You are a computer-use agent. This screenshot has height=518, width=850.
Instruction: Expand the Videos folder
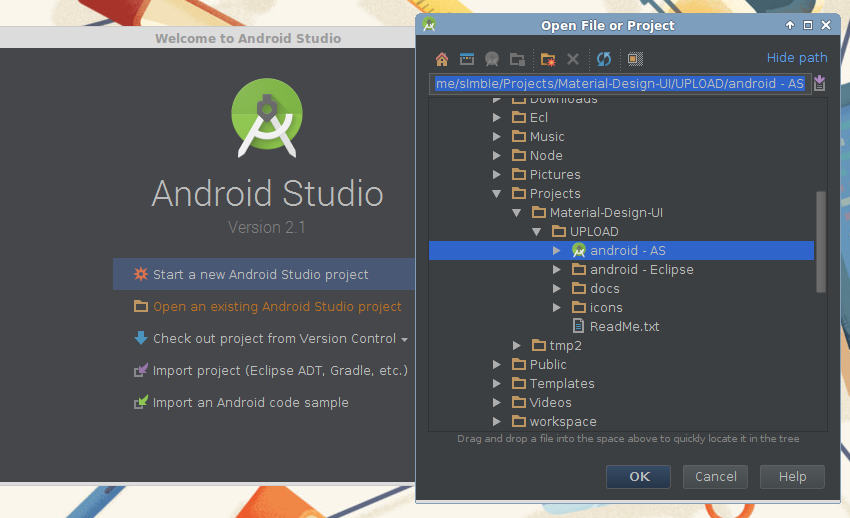tap(496, 402)
